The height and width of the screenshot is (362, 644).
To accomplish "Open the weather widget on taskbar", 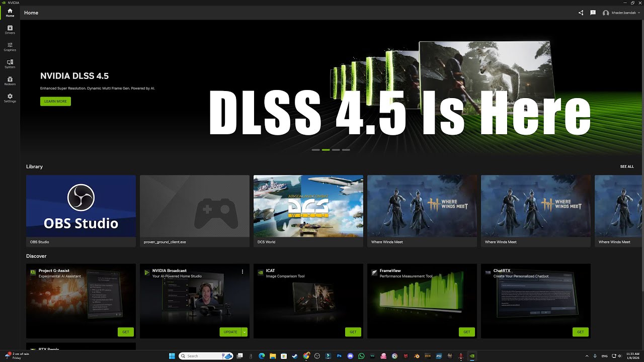I will (x=17, y=356).
